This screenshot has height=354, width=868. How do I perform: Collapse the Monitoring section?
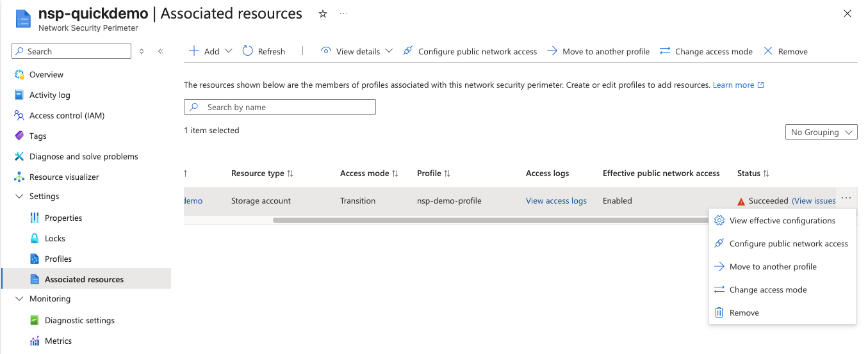[x=19, y=299]
